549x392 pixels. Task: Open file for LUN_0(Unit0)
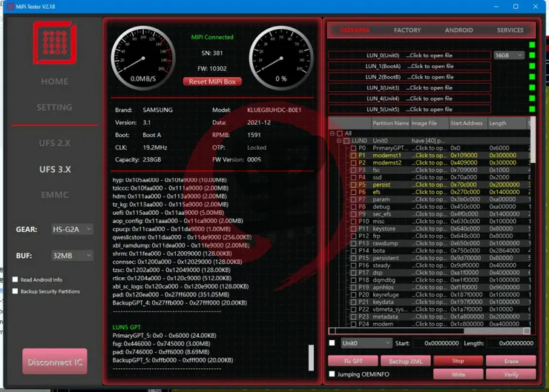click(410, 56)
